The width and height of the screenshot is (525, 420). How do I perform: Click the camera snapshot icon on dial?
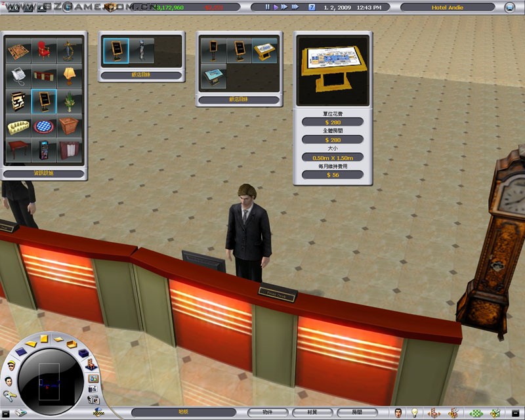pos(93,389)
